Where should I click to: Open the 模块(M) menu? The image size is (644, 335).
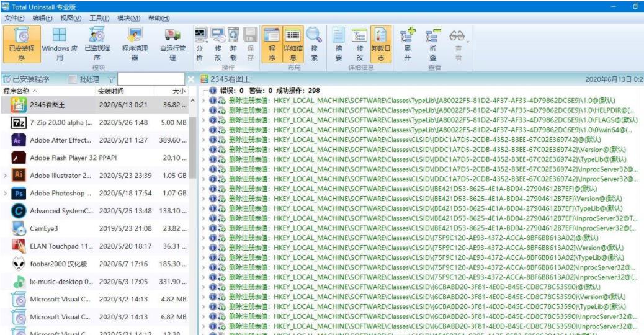128,18
